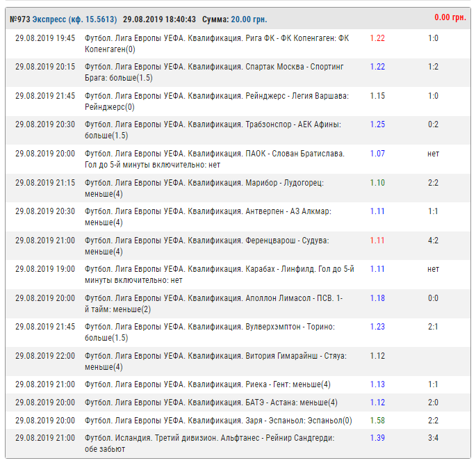Click score 2:1 in the Вулверхэмптон row
This screenshot has height=463, width=476.
coord(433,327)
